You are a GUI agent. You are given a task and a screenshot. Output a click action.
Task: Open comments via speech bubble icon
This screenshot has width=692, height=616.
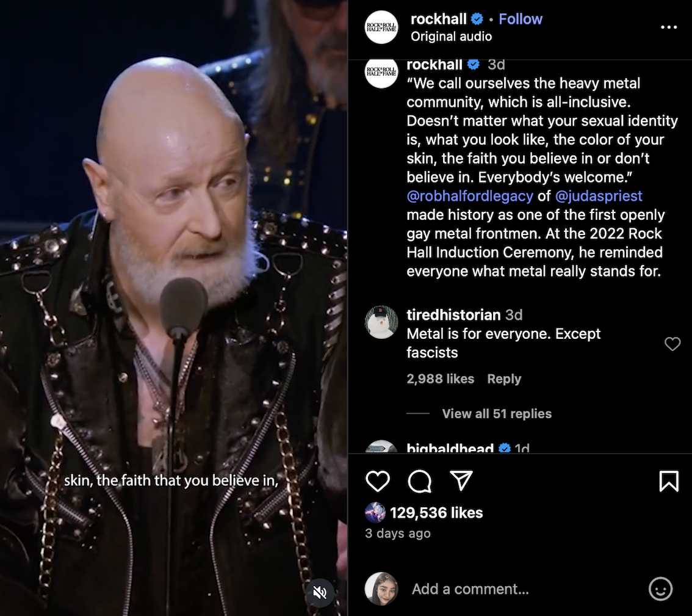[419, 481]
